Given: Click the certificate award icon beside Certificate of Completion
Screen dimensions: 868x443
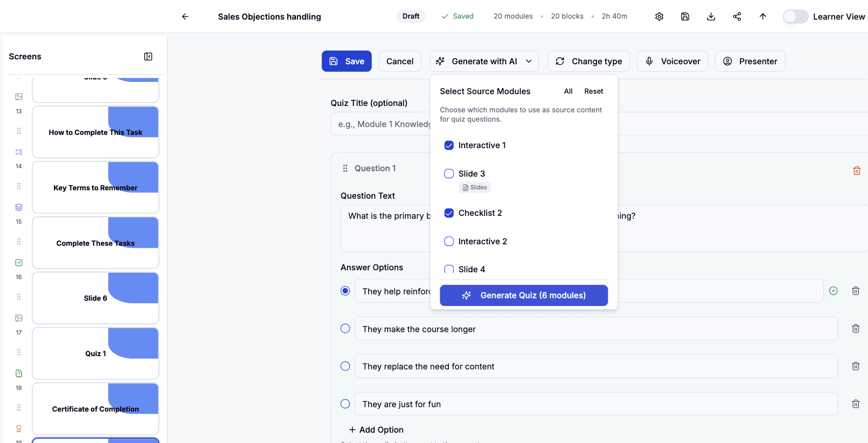Looking at the screenshot, I should click(19, 428).
